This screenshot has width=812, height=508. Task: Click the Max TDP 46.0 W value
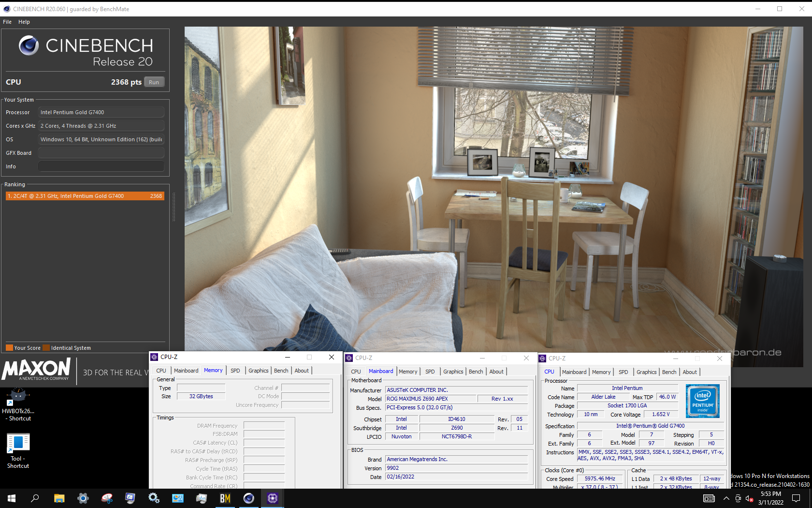pos(667,397)
